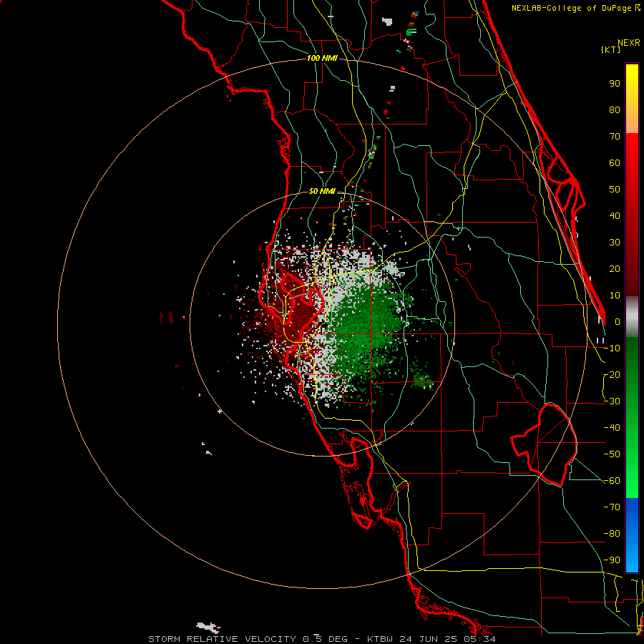
Task: Select the -80 scale label
Action: pos(612,534)
